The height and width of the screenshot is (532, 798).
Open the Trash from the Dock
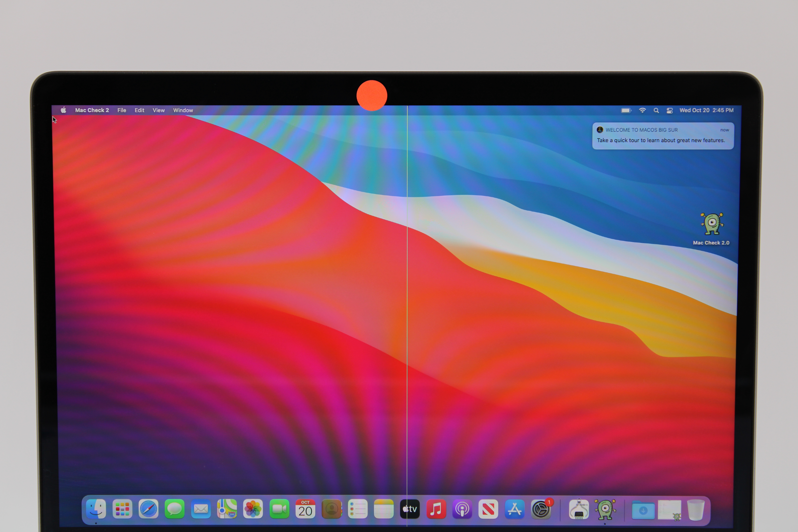point(696,510)
